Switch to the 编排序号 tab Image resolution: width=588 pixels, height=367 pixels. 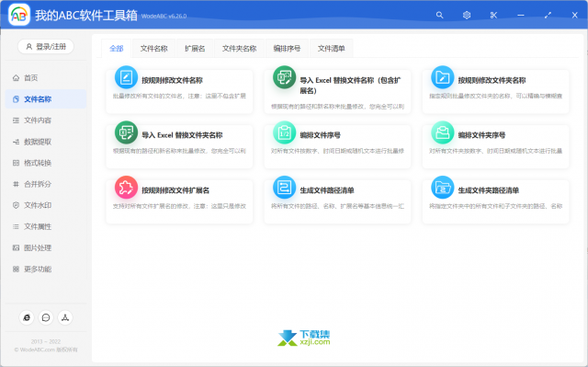(287, 49)
